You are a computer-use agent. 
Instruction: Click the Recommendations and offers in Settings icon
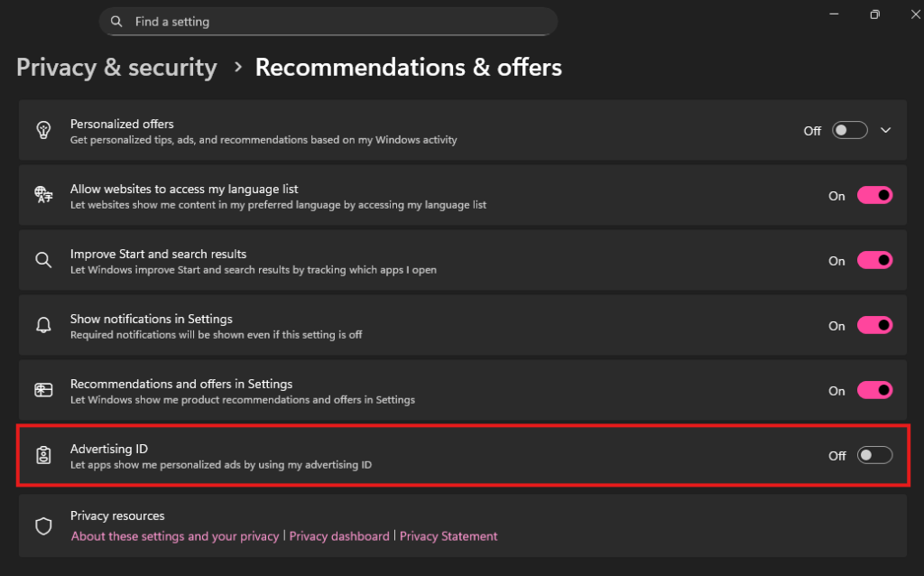pos(43,390)
